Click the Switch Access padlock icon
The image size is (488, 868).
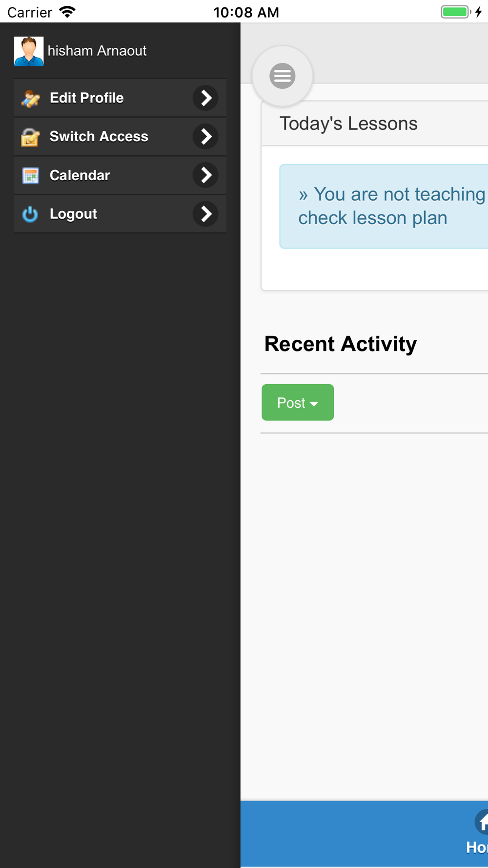pos(30,137)
